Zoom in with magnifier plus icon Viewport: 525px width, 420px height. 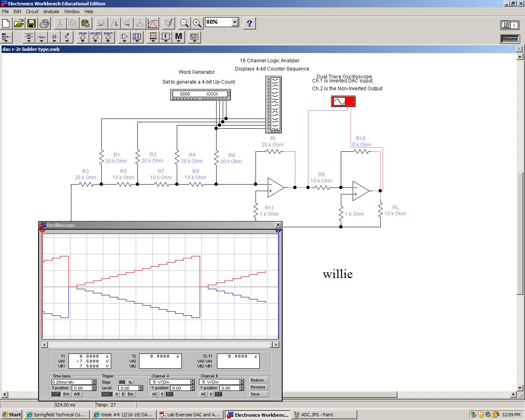pos(197,23)
